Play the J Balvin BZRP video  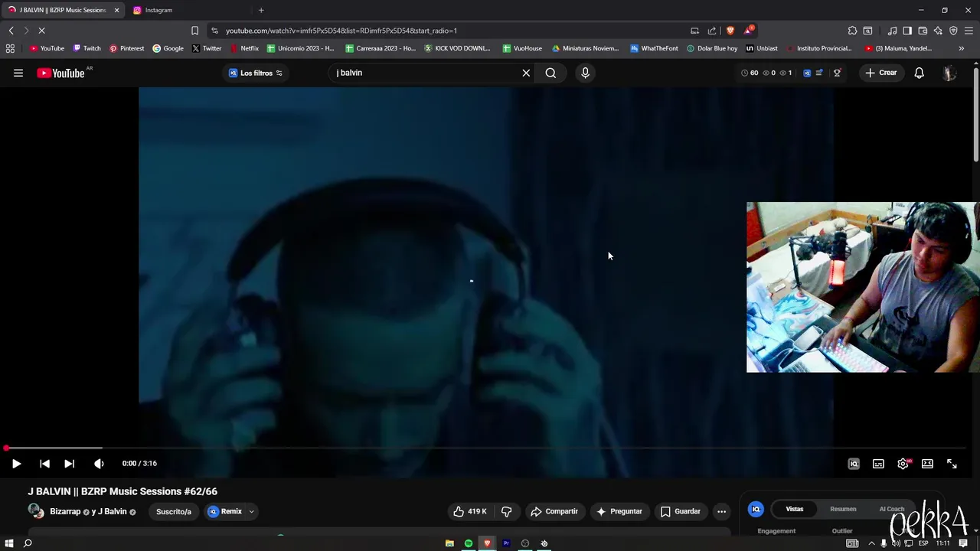(16, 463)
